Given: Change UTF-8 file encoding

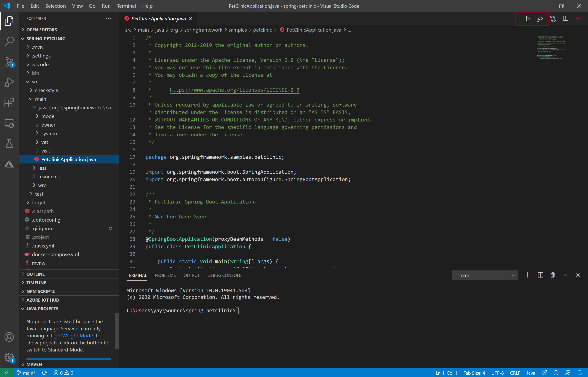Looking at the screenshot, I should pos(497,373).
